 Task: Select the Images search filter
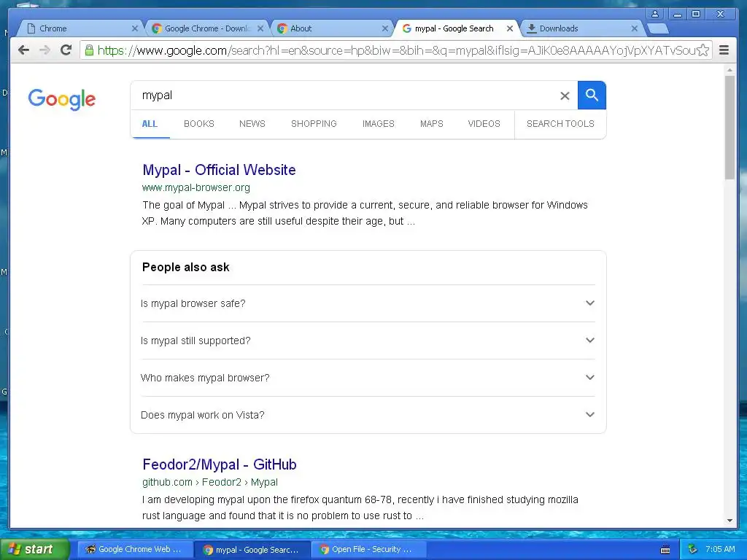click(379, 124)
